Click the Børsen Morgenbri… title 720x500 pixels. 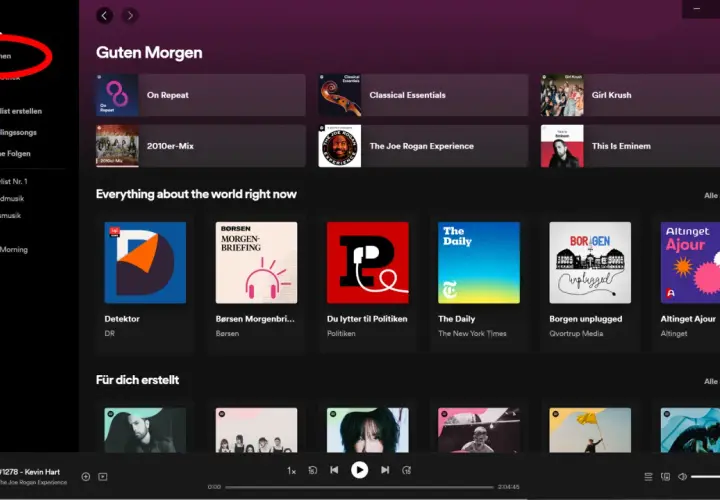pos(255,319)
